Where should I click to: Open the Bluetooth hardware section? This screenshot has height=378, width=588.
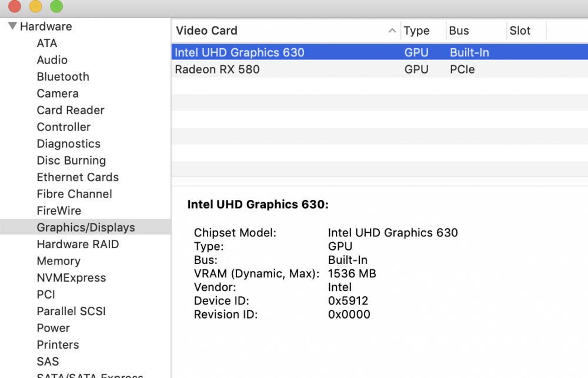point(63,77)
